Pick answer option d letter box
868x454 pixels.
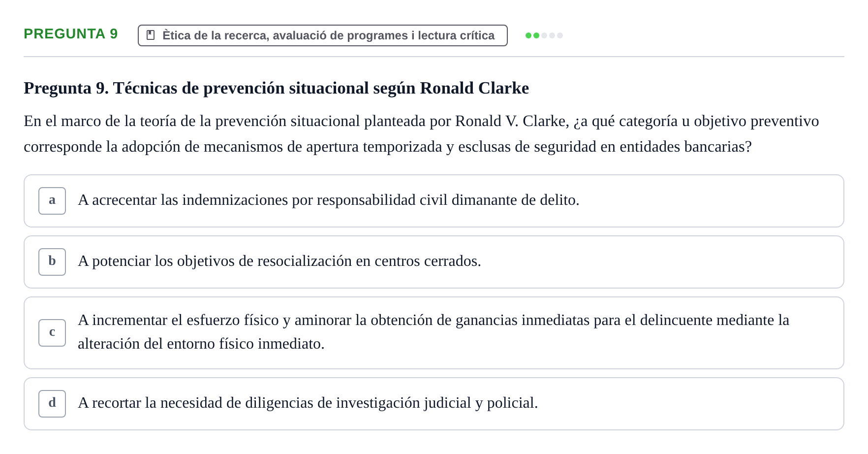(x=52, y=404)
